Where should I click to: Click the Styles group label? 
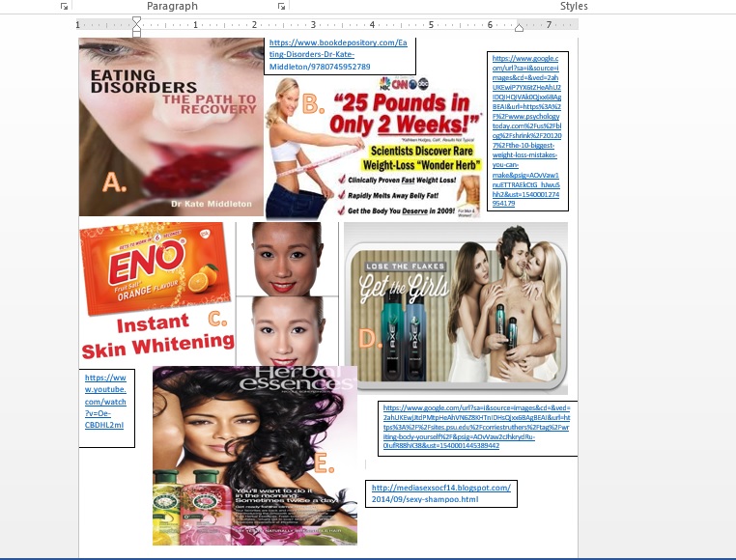574,6
